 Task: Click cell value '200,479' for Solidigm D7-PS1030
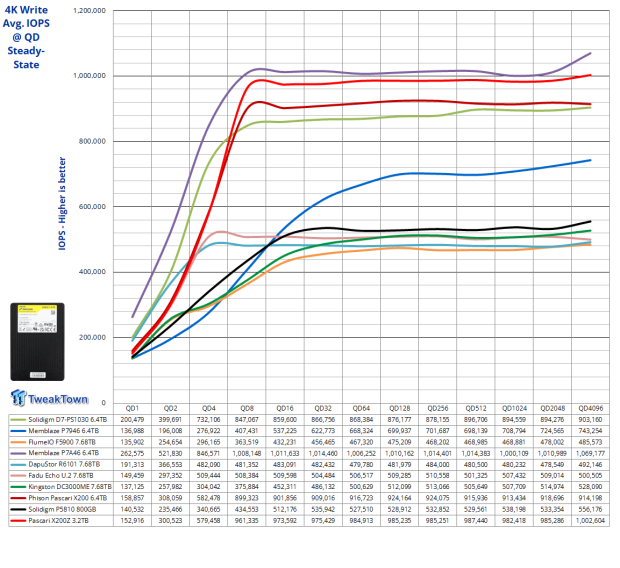point(132,419)
